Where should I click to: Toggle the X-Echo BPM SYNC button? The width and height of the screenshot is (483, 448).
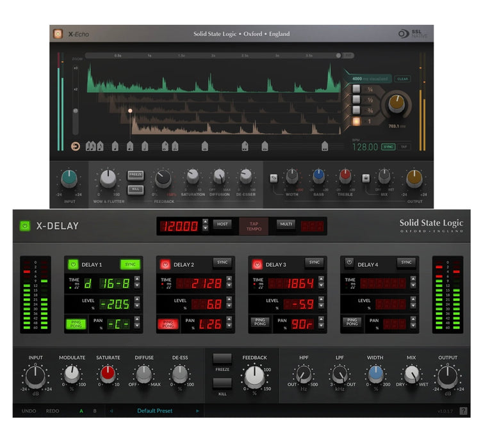pyautogui.click(x=388, y=147)
